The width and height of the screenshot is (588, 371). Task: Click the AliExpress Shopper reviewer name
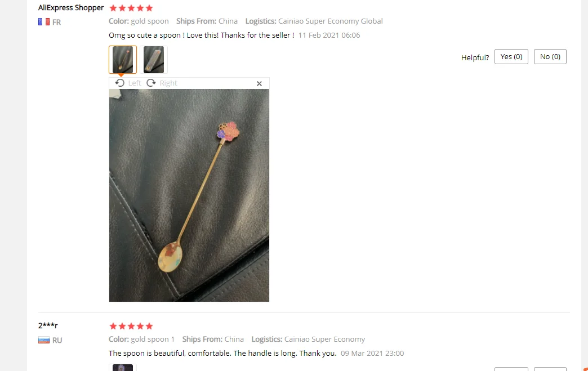[x=71, y=8]
